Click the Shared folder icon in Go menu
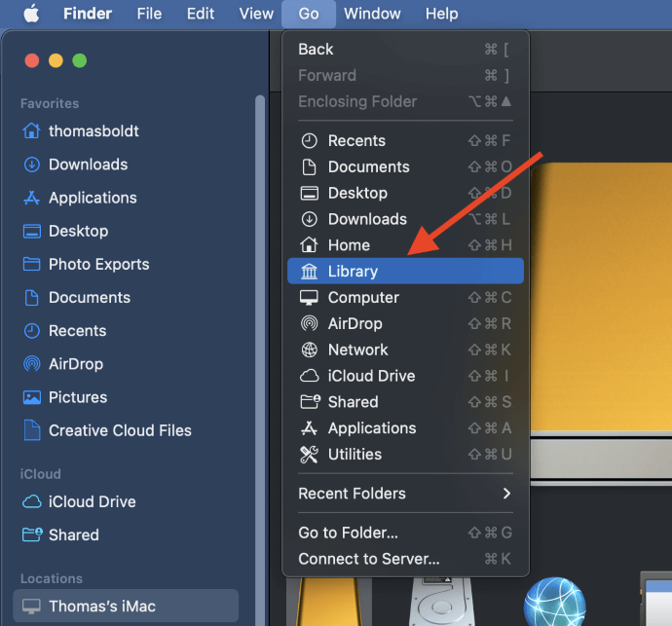672x626 pixels. pos(311,402)
